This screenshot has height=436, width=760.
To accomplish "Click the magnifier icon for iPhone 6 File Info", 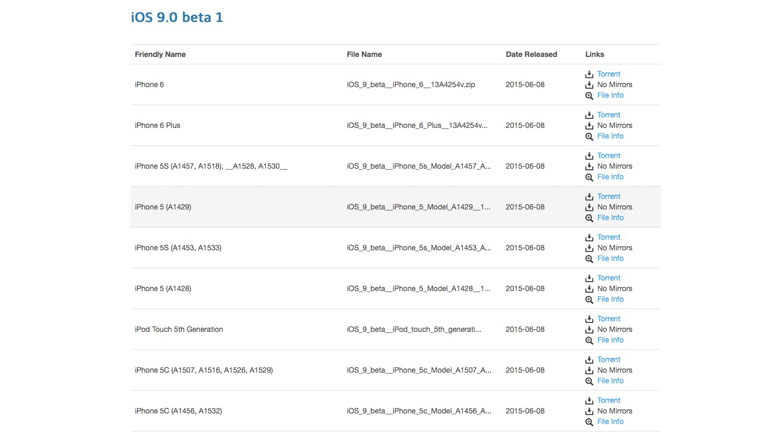I will tap(589, 96).
